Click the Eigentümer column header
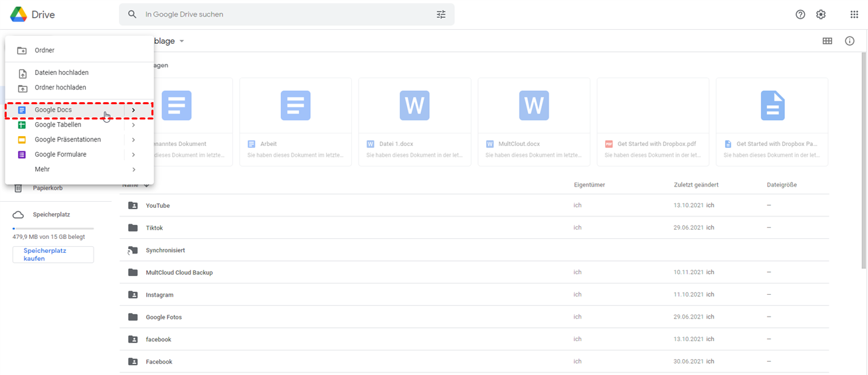 (x=589, y=185)
